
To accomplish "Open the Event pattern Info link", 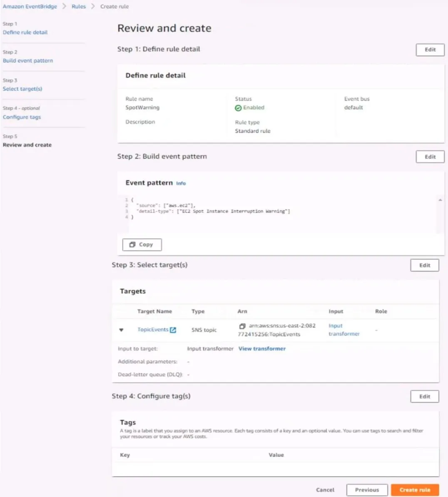I will [x=181, y=183].
